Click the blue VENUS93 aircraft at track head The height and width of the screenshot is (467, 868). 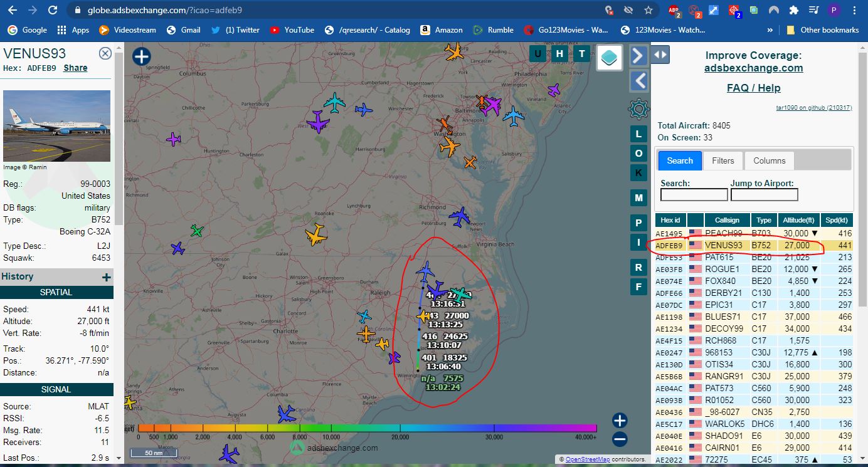[426, 271]
